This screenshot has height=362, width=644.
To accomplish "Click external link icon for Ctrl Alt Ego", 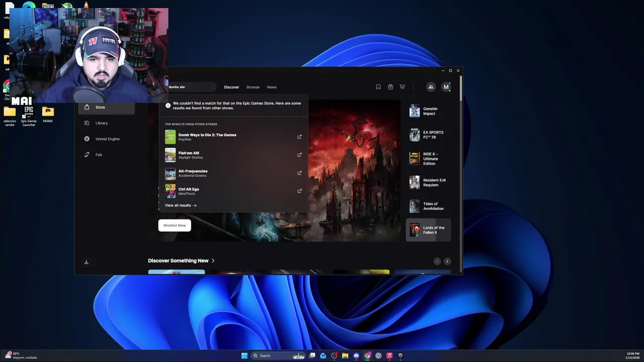I will 299,191.
